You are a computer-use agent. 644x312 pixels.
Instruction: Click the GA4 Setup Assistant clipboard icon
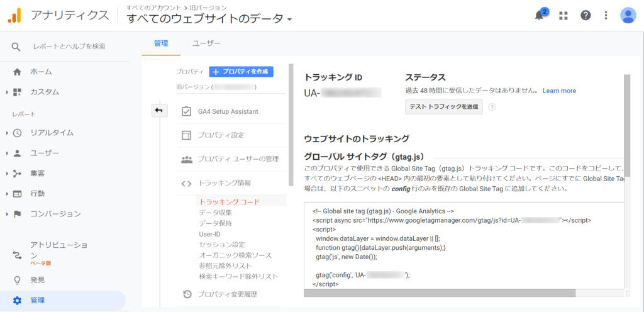(186, 112)
